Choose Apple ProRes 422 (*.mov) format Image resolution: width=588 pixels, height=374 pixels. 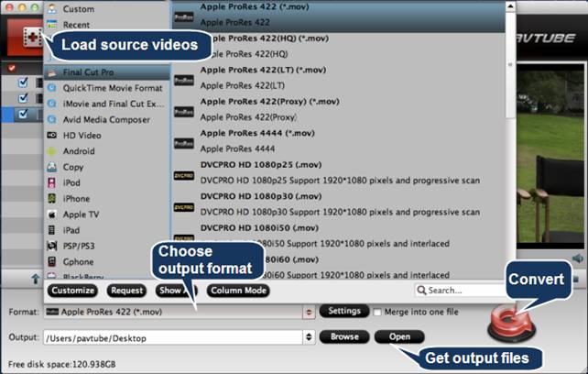[339, 15]
